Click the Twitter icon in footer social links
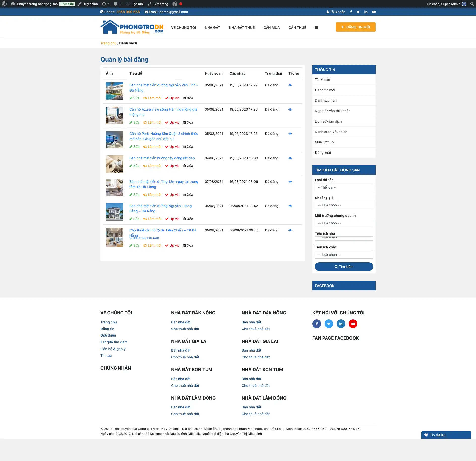The image size is (476, 461). (x=329, y=324)
